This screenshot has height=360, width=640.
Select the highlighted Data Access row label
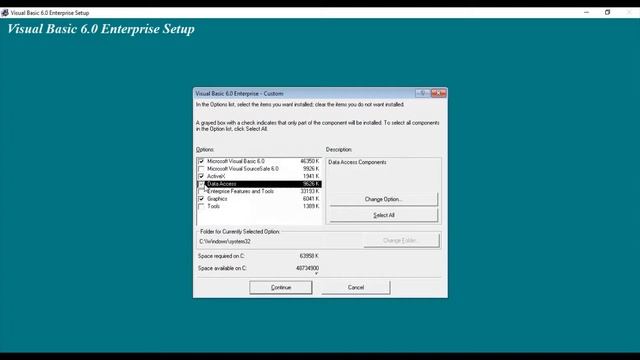[222, 184]
